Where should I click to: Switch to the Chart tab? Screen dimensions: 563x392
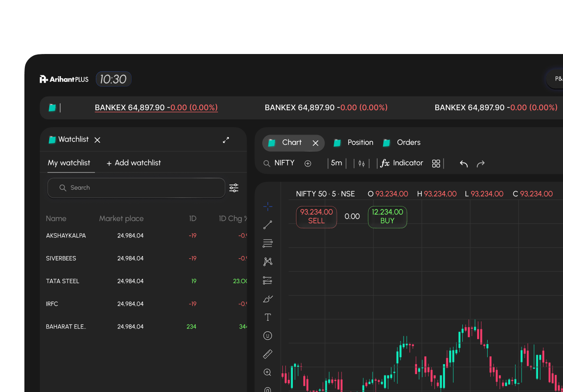coord(293,143)
